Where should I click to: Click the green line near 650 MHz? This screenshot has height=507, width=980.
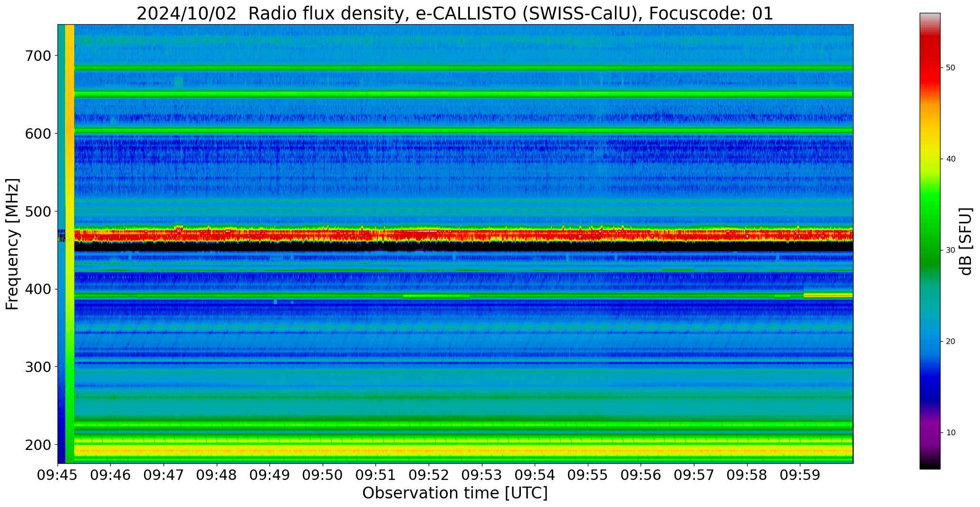point(463,95)
